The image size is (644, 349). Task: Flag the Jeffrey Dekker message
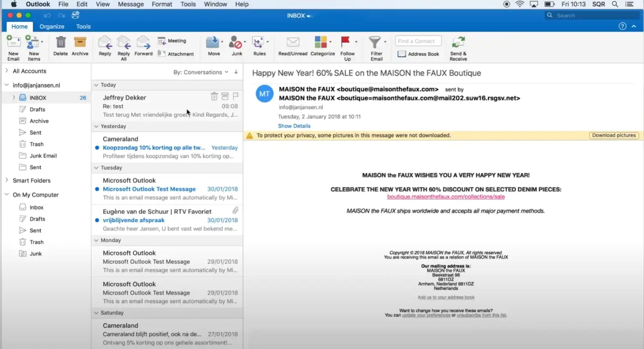click(x=236, y=96)
